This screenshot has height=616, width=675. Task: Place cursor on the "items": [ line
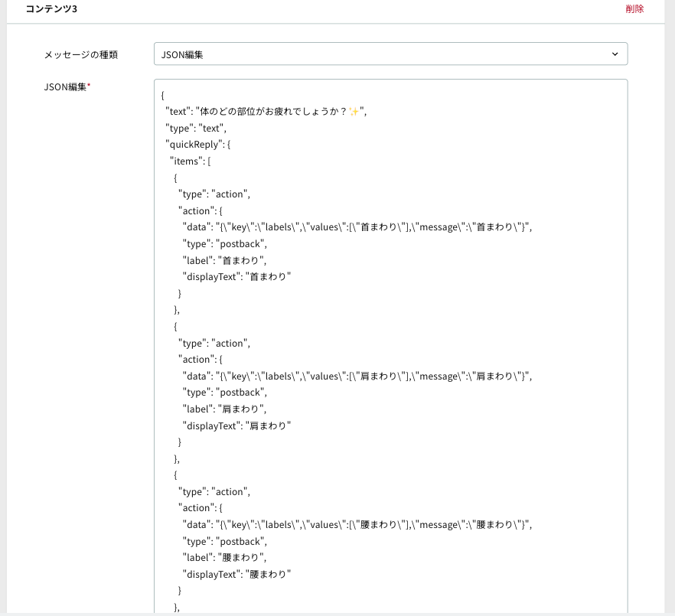click(x=191, y=161)
